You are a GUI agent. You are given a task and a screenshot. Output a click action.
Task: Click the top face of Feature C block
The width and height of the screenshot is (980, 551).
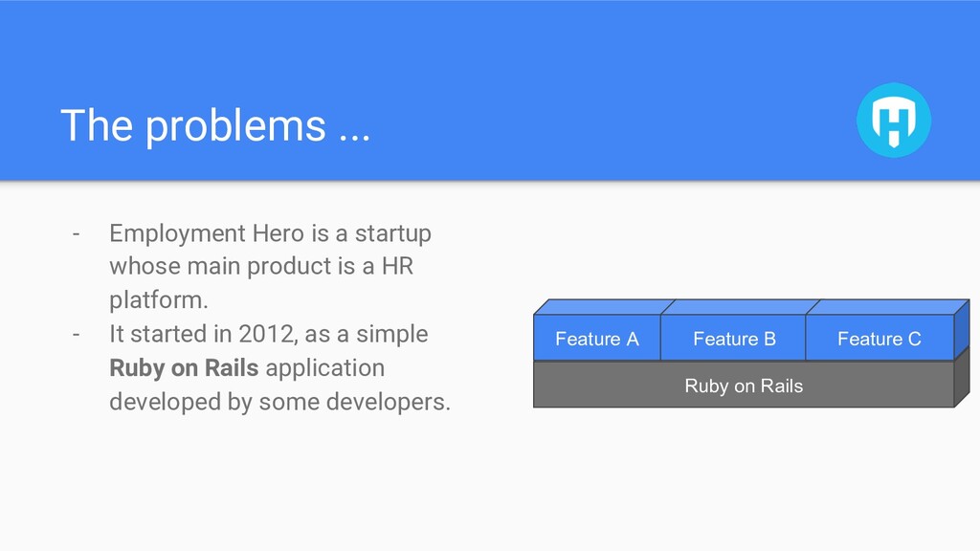click(887, 307)
